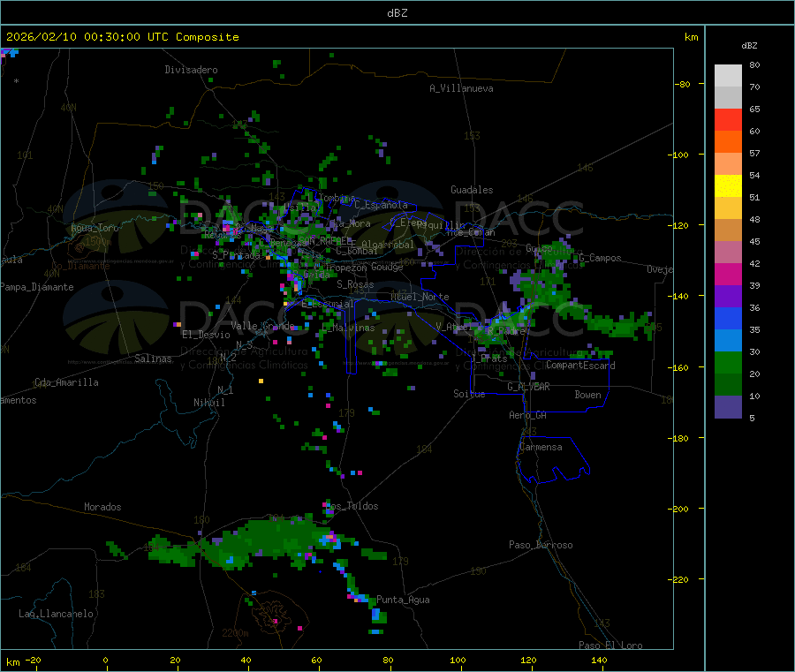Screen dimensions: 795x672
Task: Click the 'G_Campos' place label
Action: coord(601,258)
